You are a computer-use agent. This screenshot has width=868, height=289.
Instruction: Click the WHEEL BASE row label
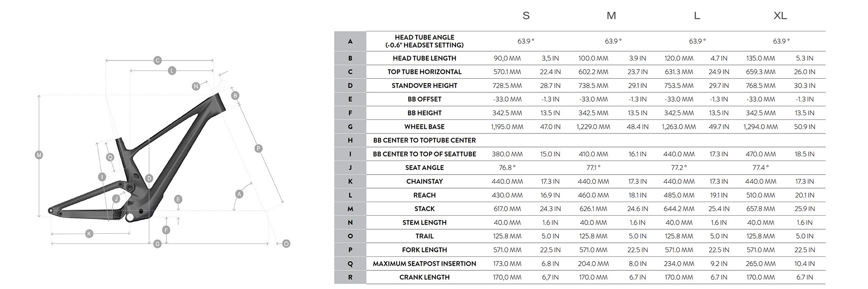click(x=424, y=127)
